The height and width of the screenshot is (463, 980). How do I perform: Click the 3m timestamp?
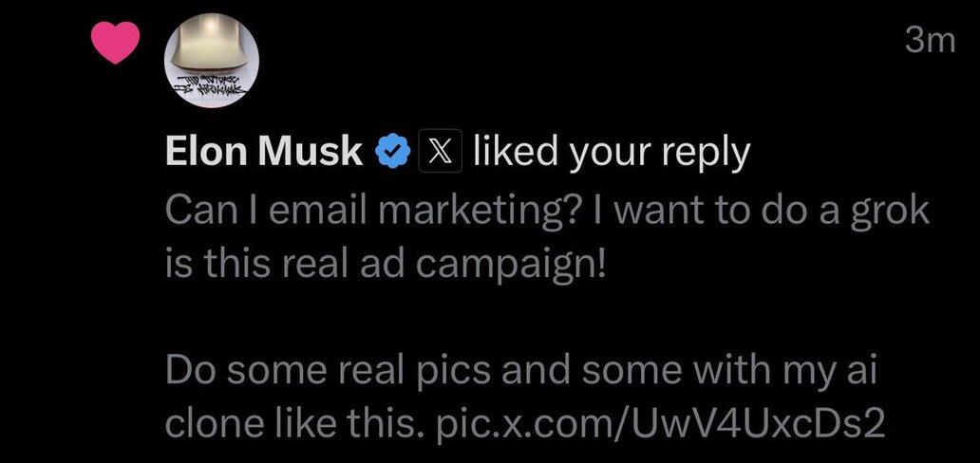930,44
